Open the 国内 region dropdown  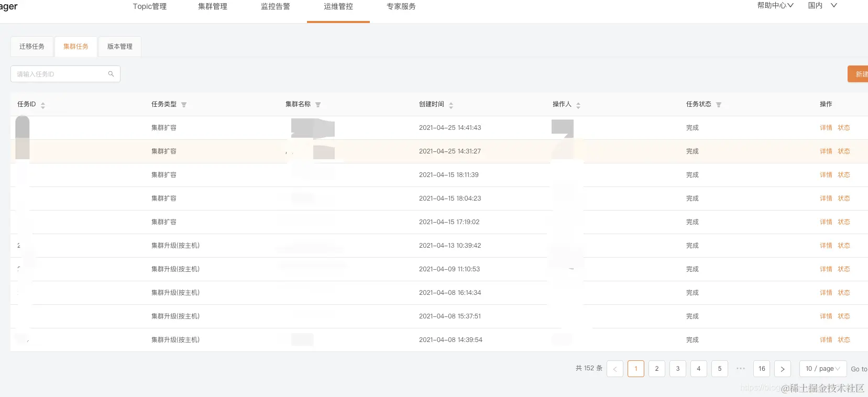[822, 5]
